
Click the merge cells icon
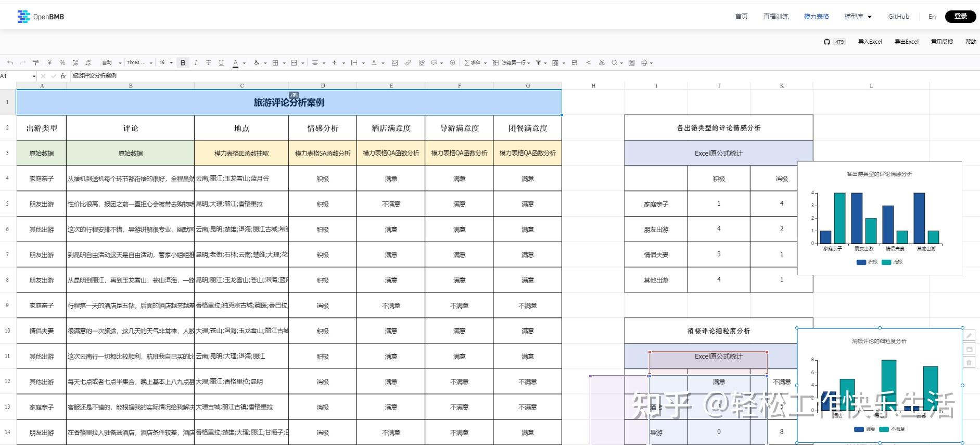[x=294, y=62]
